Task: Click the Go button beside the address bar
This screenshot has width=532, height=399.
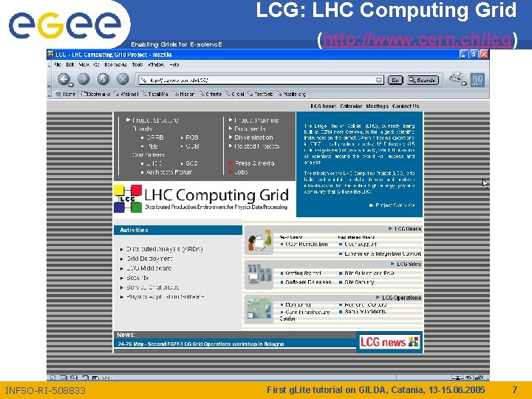Action: coord(395,80)
